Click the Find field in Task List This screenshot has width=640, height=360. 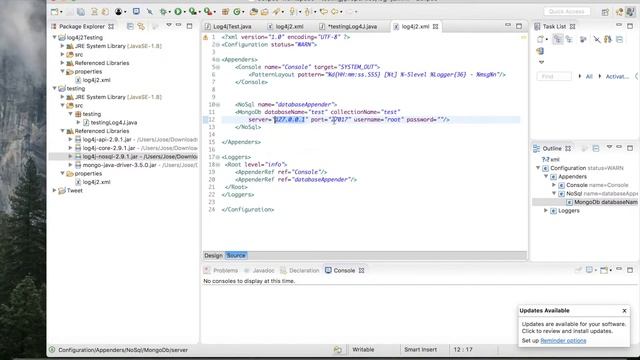(x=554, y=76)
